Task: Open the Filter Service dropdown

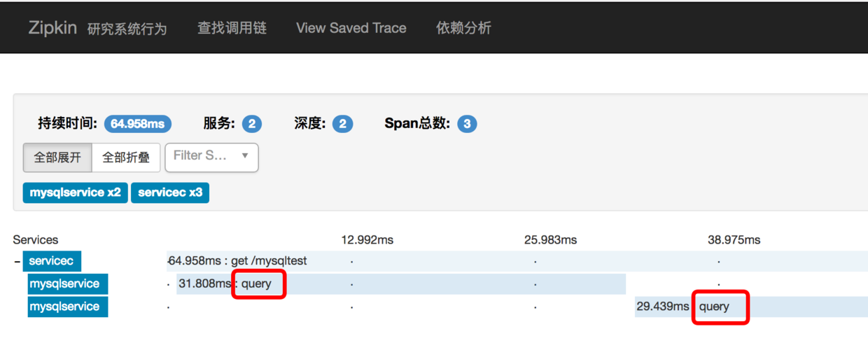Action: point(211,157)
